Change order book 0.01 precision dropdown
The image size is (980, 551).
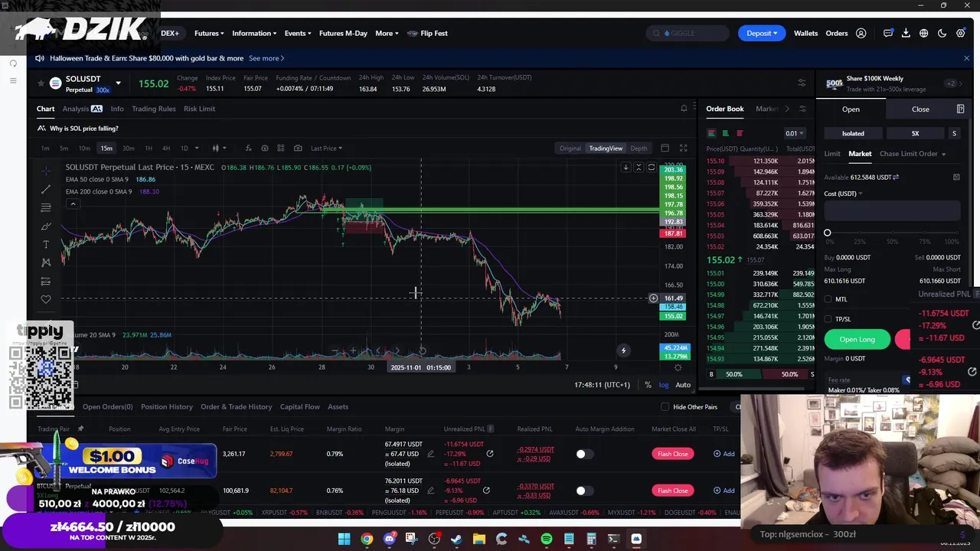(x=794, y=133)
